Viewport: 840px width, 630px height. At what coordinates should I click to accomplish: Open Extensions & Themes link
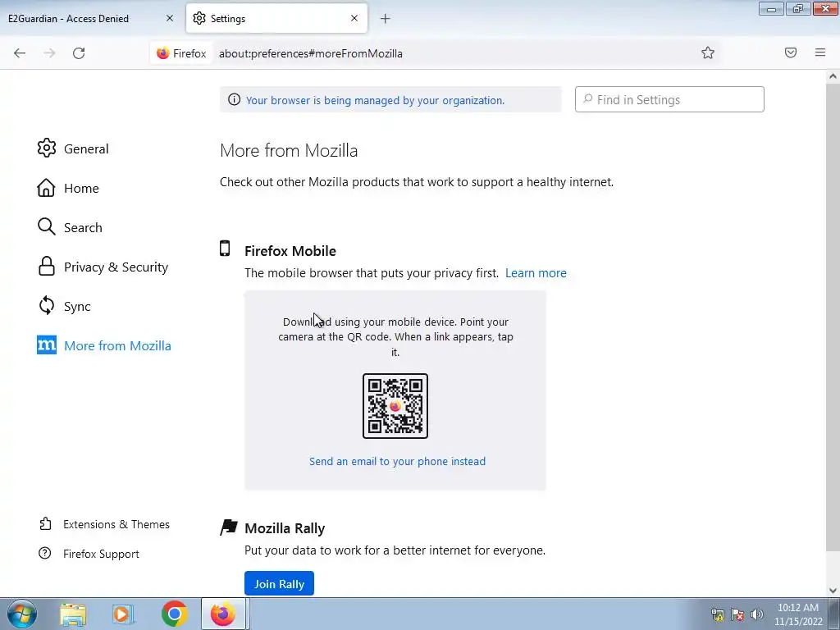coord(116,524)
